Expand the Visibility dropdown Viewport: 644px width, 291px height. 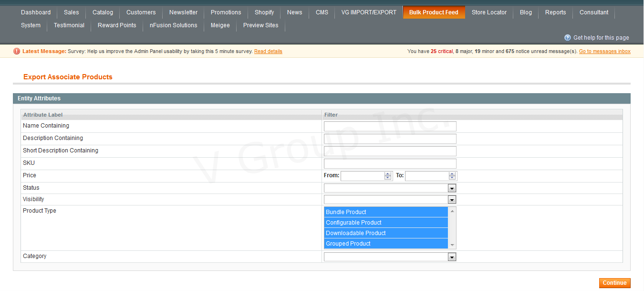coord(452,200)
